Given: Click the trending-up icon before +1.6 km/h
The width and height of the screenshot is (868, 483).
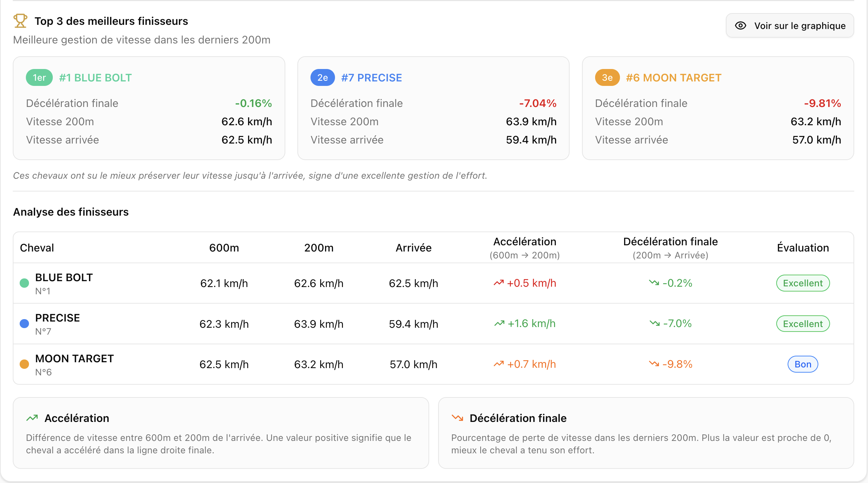Looking at the screenshot, I should [x=499, y=324].
